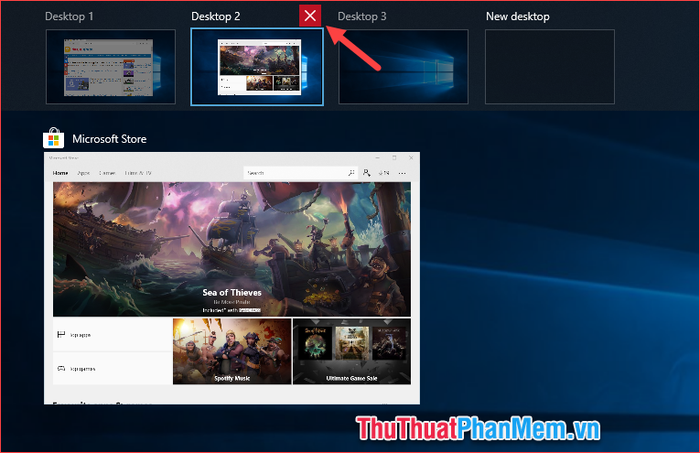
Task: Open the Apps tab in Microsoft Store
Action: click(83, 173)
